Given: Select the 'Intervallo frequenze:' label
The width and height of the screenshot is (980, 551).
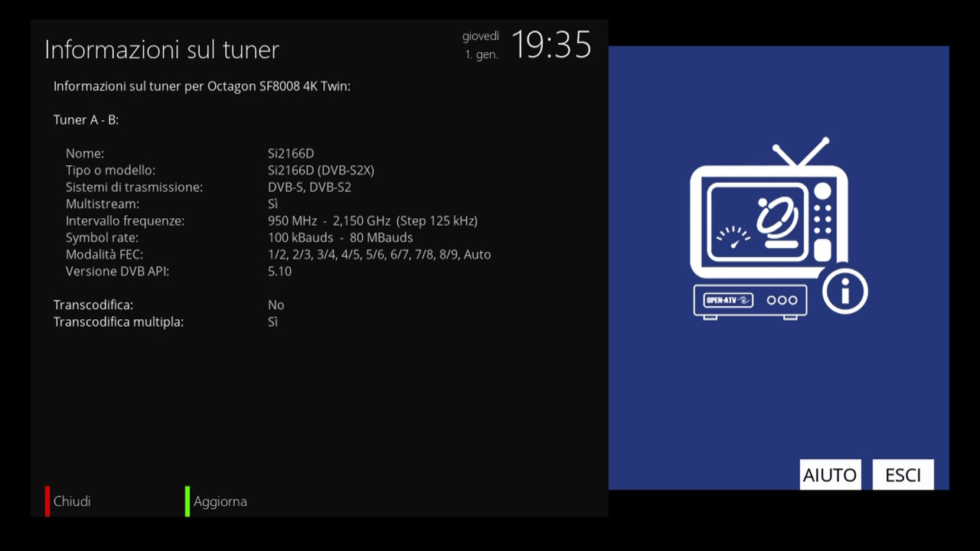Looking at the screenshot, I should point(125,221).
